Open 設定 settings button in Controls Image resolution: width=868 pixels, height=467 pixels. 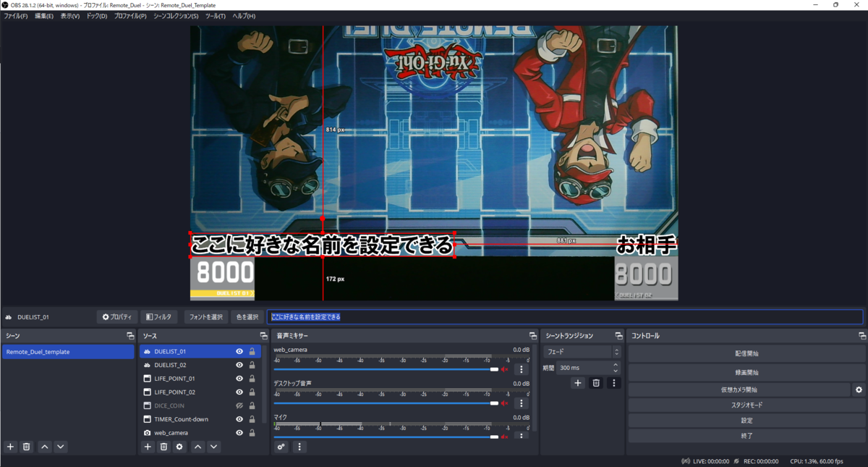[746, 421]
